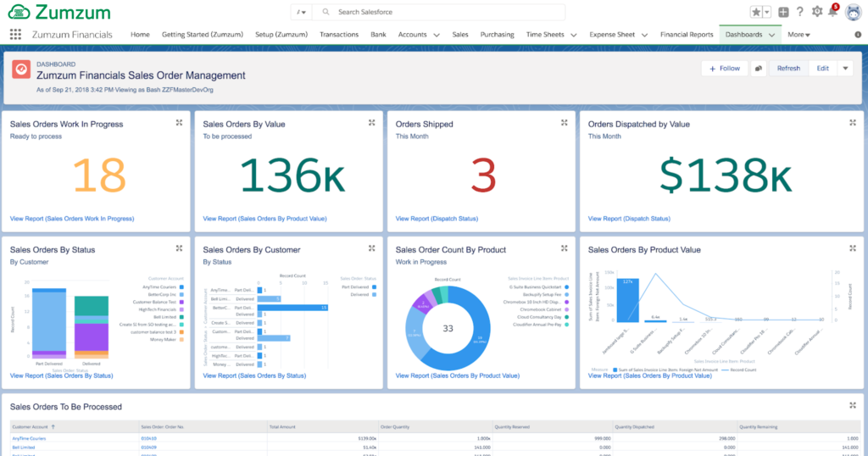Open Setup (Zumzum) tab
This screenshot has width=868, height=456.
[x=281, y=34]
